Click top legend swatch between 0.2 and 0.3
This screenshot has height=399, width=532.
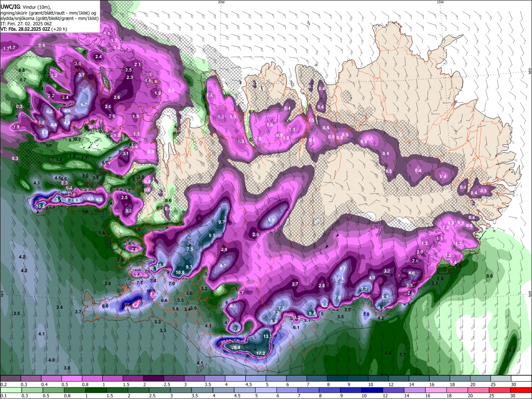10,378
